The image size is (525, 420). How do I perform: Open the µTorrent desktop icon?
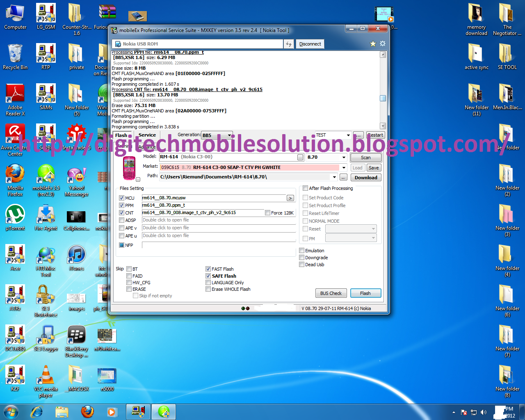[x=15, y=218]
